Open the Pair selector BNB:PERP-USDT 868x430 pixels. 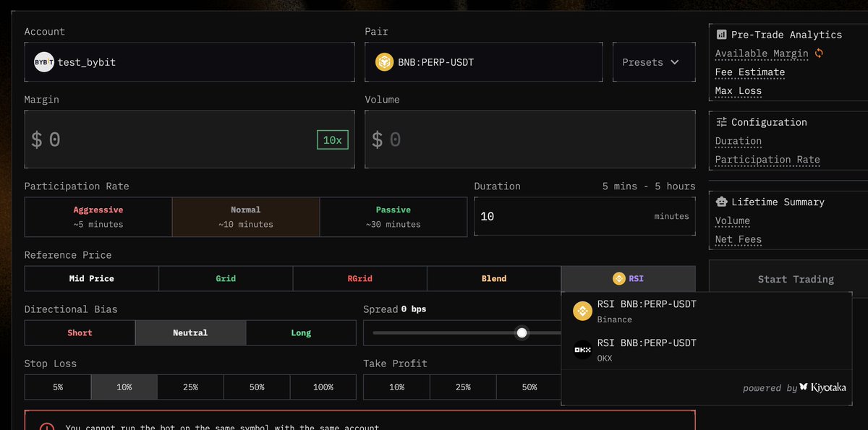(x=484, y=62)
